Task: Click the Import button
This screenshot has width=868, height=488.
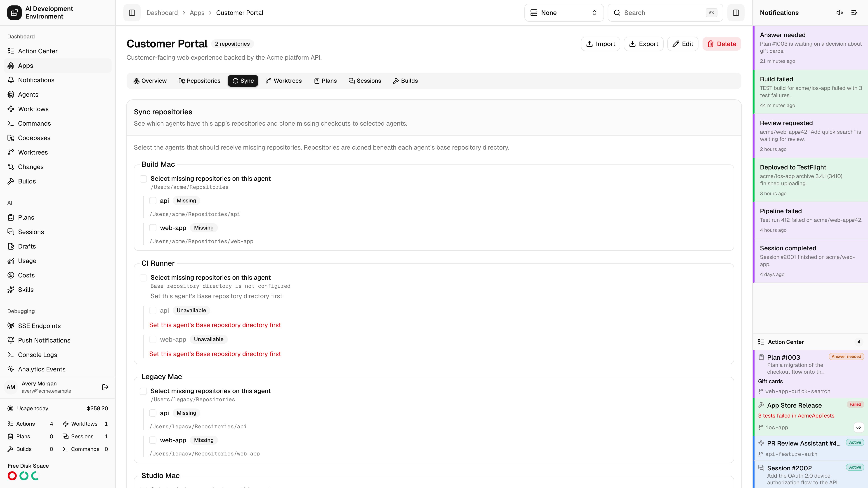Action: point(600,44)
